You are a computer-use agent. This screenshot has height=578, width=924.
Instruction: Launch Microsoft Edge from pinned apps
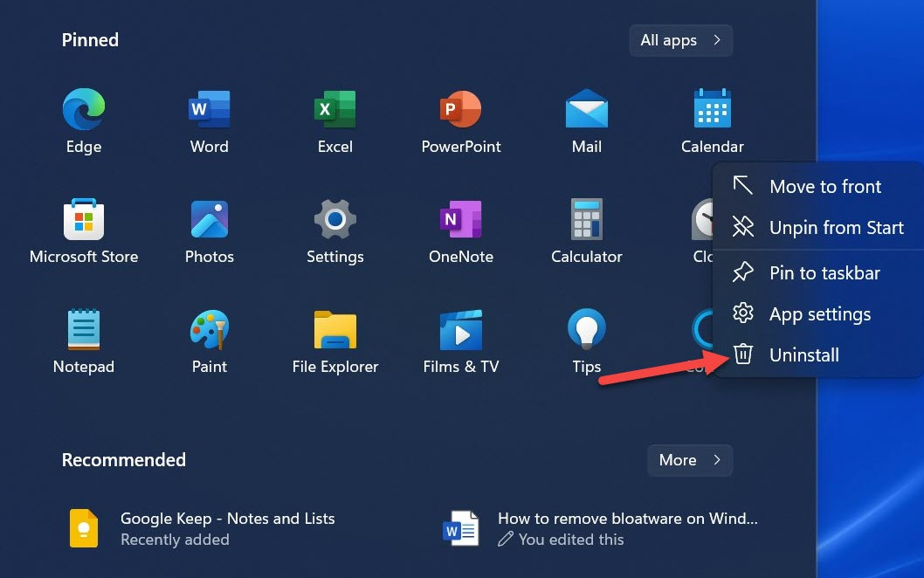(x=83, y=118)
